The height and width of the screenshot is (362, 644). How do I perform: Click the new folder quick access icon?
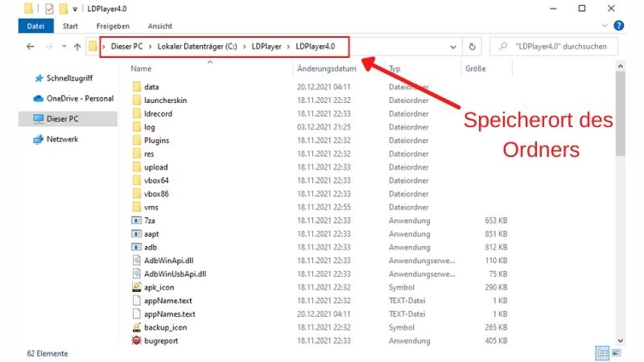(64, 9)
